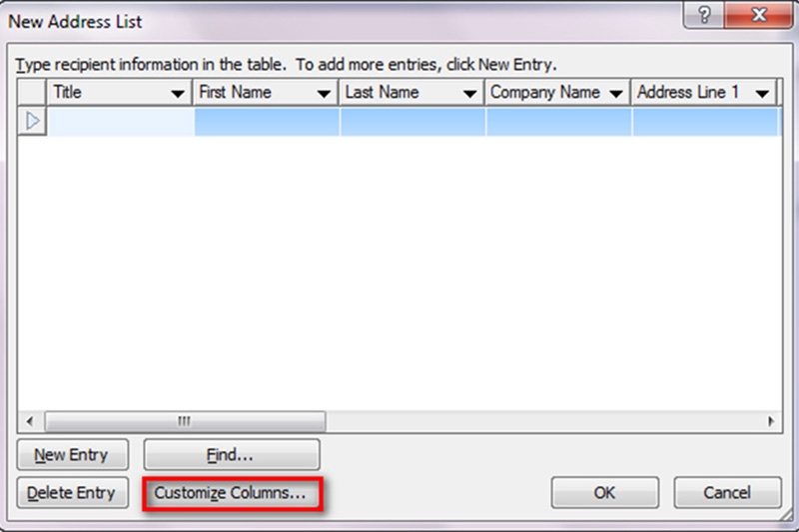
Task: Expand the Company Name column dropdown
Action: click(x=616, y=93)
